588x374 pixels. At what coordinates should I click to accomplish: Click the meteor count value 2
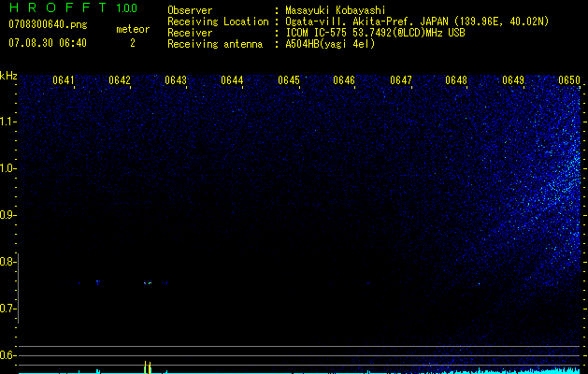coord(133,43)
